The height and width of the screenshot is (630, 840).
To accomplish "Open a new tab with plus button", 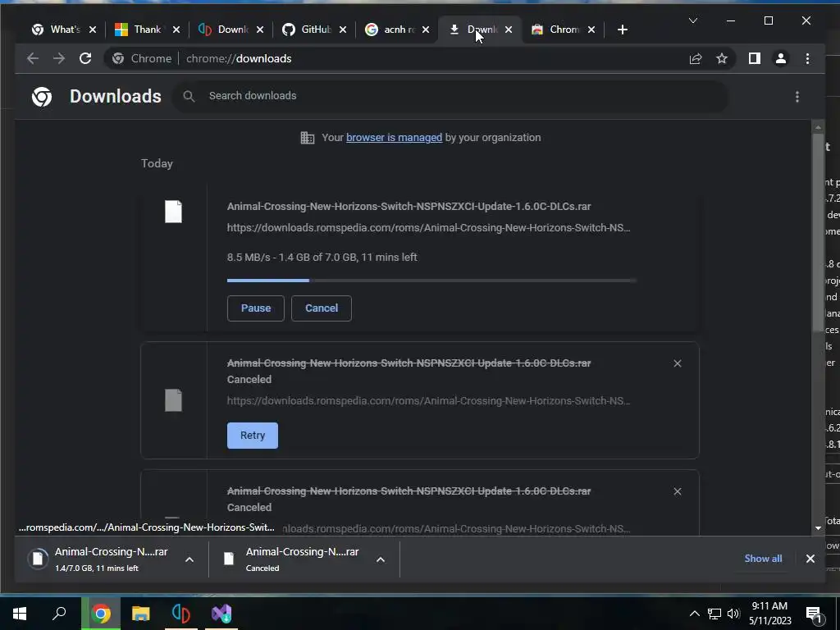I will click(x=622, y=30).
